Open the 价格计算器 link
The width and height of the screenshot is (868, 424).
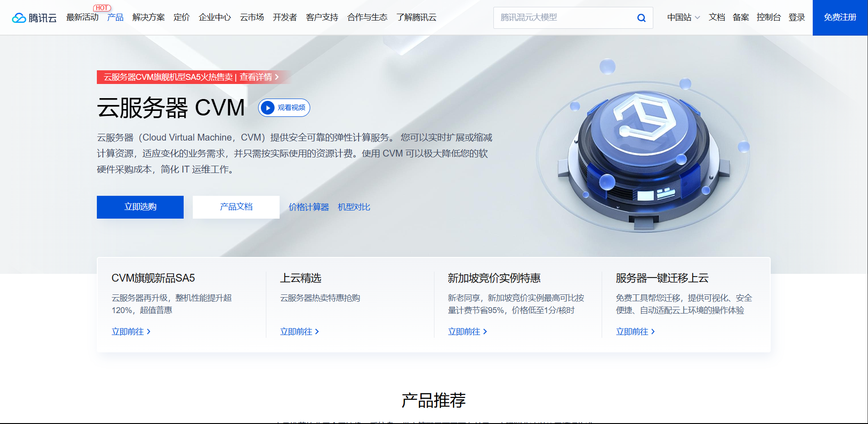point(309,207)
